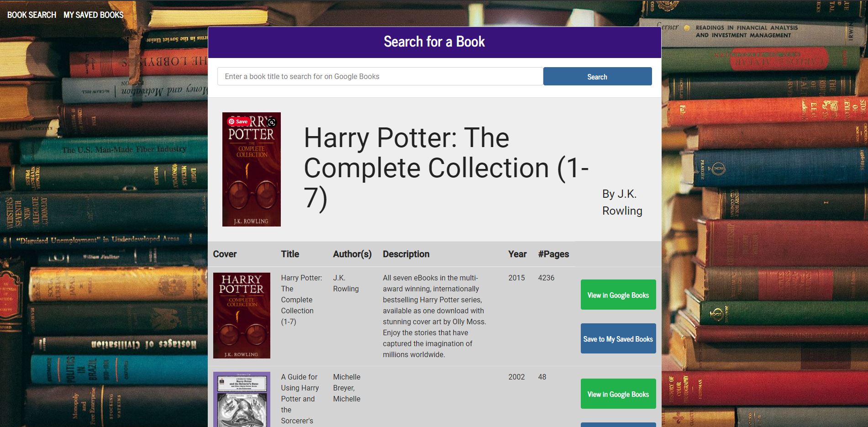The height and width of the screenshot is (427, 868).
Task: Click the Year column header
Action: point(516,254)
